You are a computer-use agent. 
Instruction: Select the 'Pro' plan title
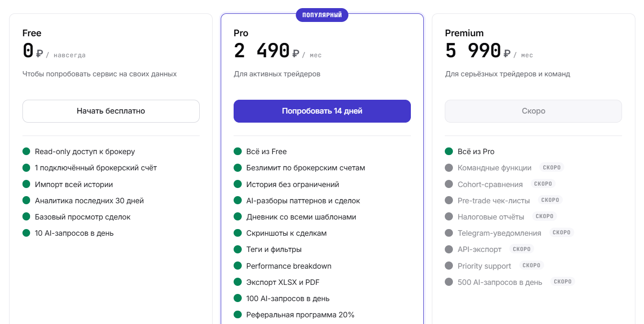coord(241,33)
